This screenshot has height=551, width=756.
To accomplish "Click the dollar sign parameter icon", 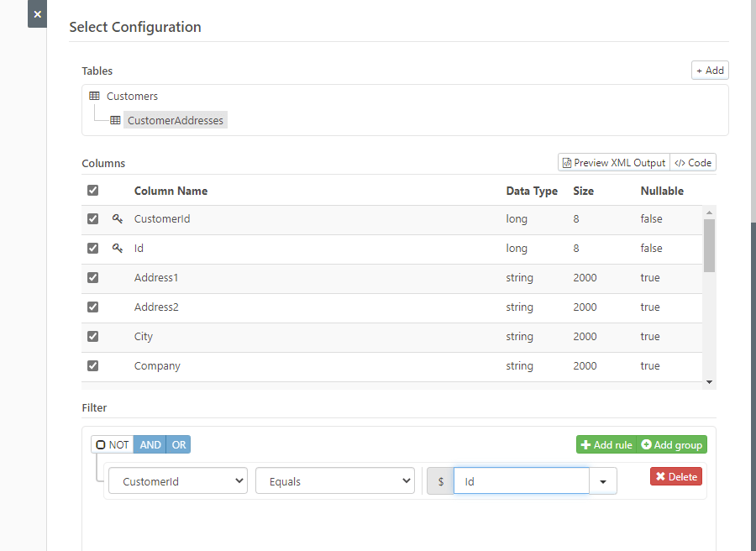I will pos(440,481).
